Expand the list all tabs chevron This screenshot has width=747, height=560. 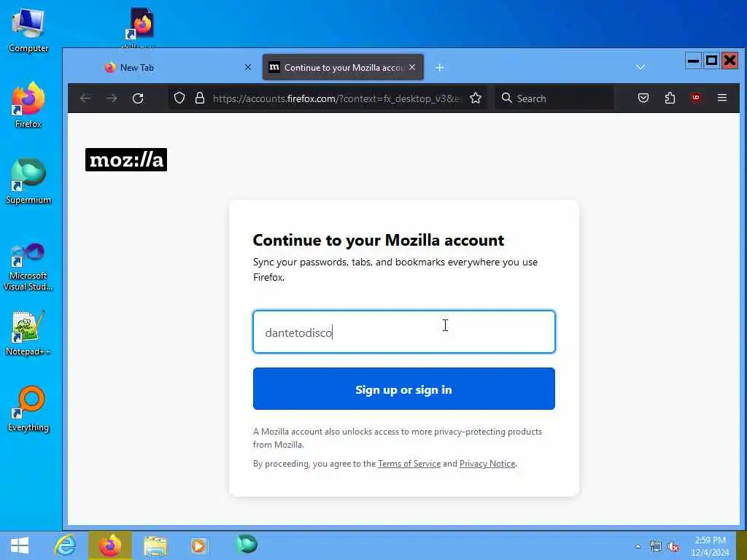point(640,67)
